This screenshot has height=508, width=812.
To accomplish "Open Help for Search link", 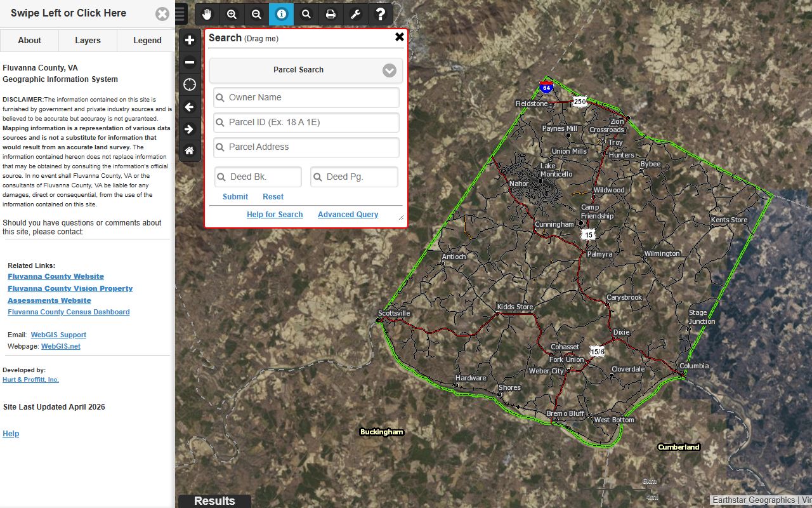I will coord(275,215).
